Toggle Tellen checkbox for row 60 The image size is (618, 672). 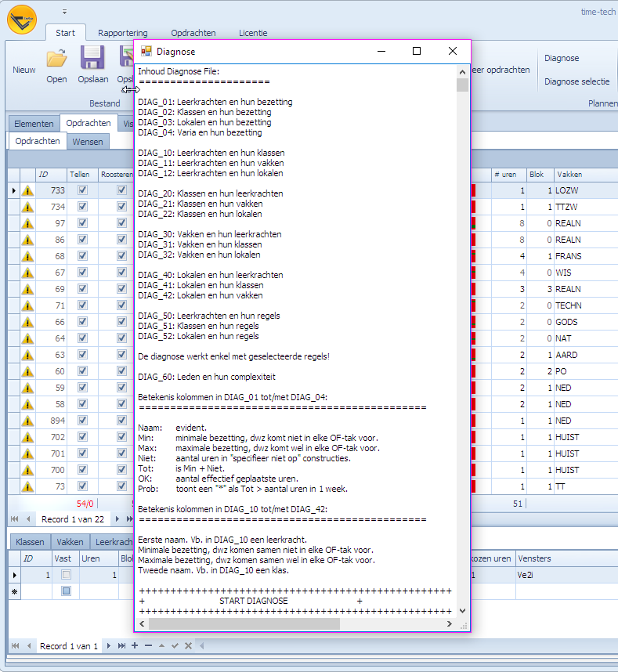point(83,370)
